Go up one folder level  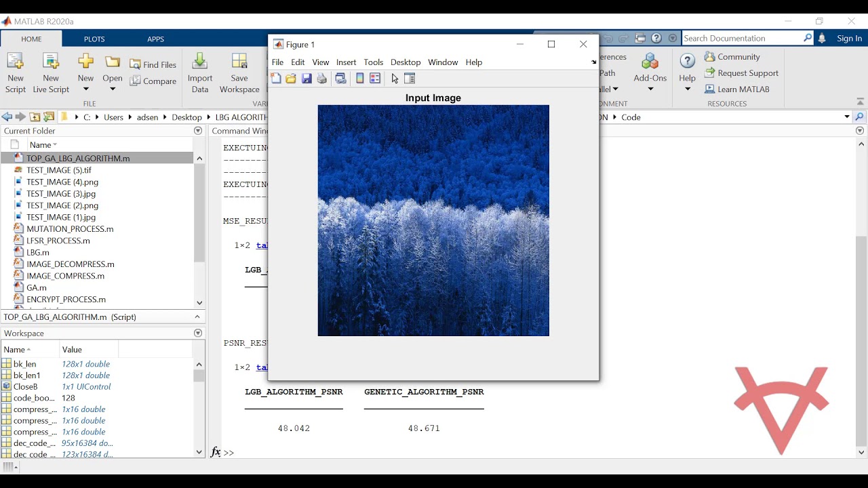tap(35, 117)
